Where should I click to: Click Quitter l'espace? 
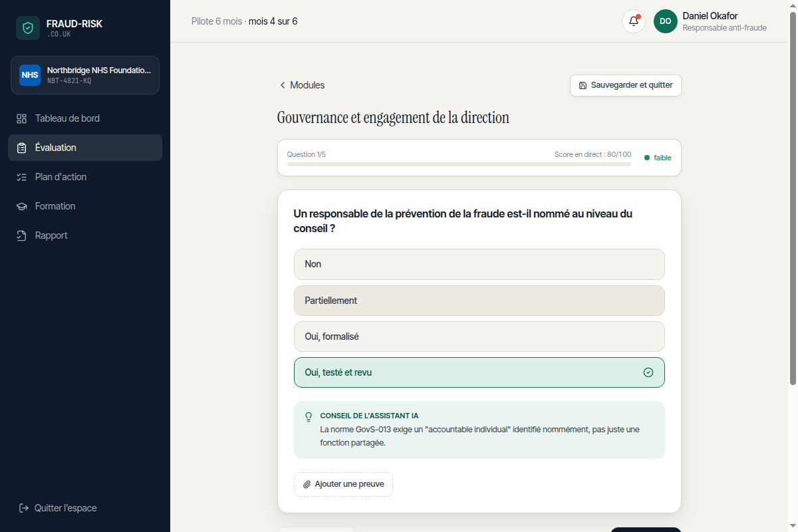[x=58, y=508]
